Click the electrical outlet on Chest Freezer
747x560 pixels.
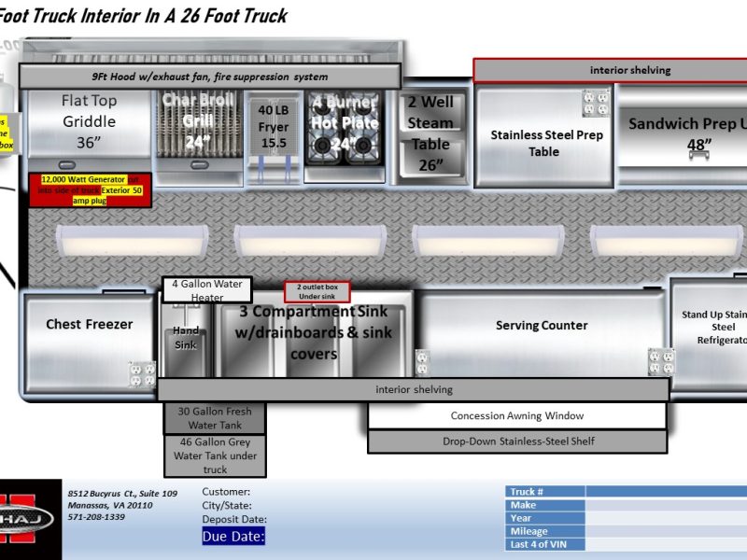click(x=141, y=373)
